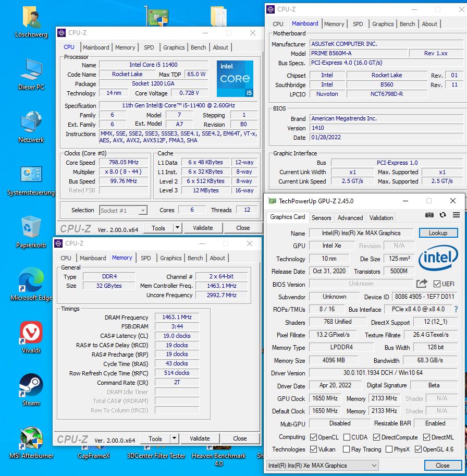467x476 pixels.
Task: Click the CPU-Z Mainboard window title icon
Action: click(271, 9)
